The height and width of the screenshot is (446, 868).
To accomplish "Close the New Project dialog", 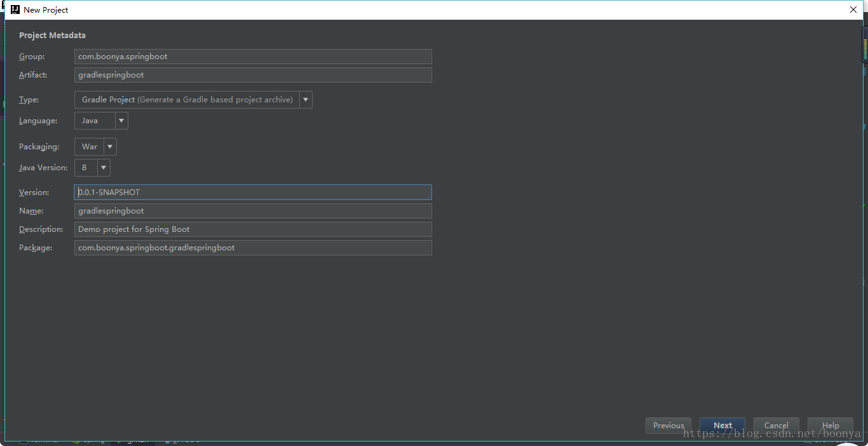I will coord(853,10).
